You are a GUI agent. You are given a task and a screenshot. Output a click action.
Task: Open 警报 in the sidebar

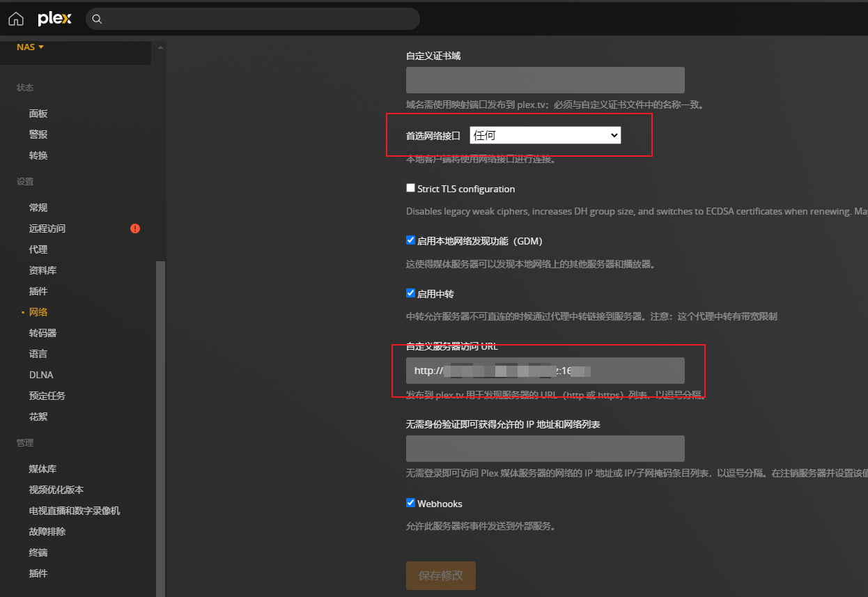[38, 134]
